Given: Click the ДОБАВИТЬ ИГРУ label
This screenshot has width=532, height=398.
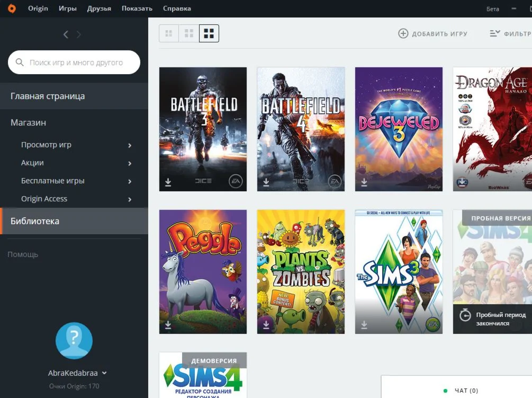Looking at the screenshot, I should tap(440, 33).
